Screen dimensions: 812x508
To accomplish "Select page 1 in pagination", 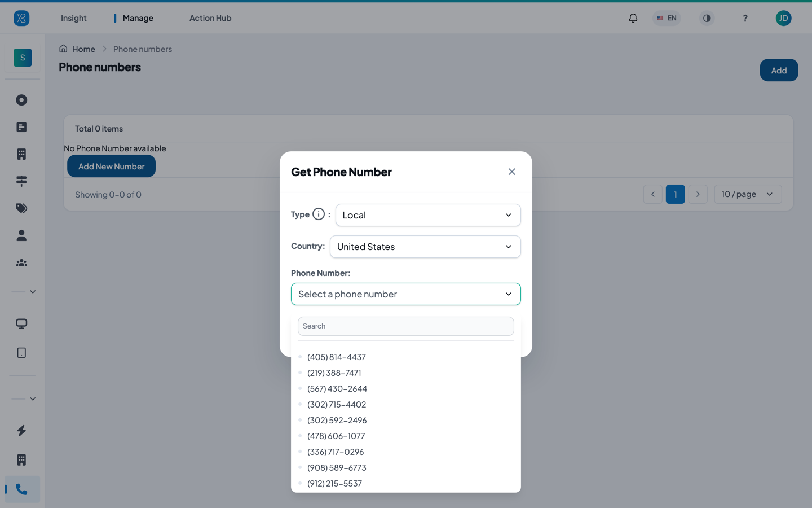I will [675, 194].
